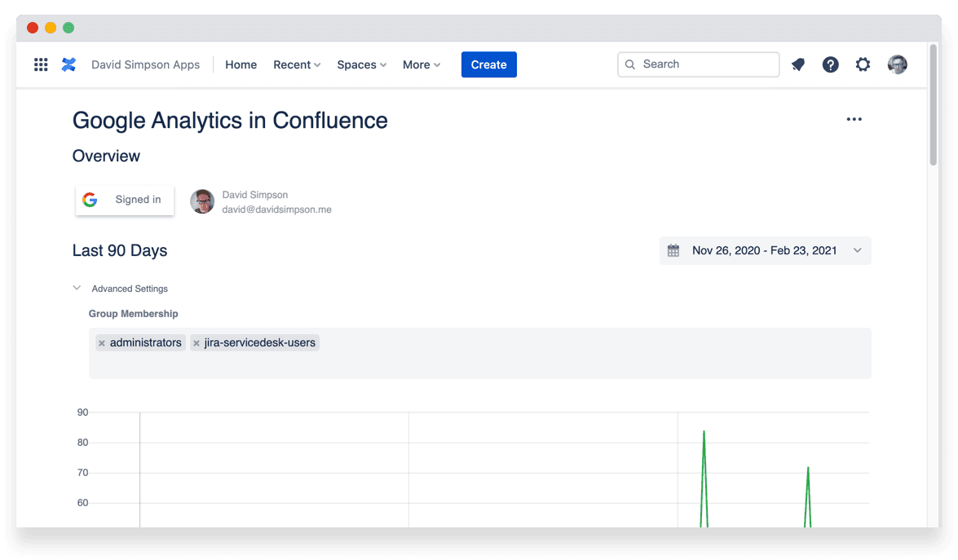This screenshot has width=958, height=560.
Task: Click the Create button
Action: [x=488, y=64]
